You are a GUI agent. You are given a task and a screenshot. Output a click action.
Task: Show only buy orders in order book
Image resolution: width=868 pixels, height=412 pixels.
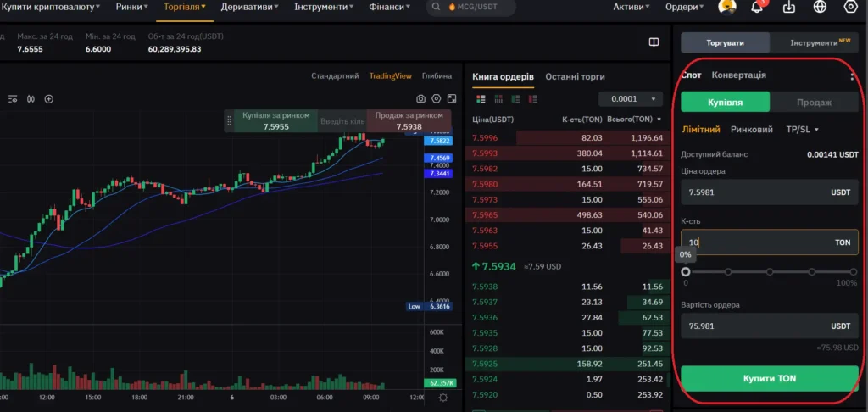516,99
